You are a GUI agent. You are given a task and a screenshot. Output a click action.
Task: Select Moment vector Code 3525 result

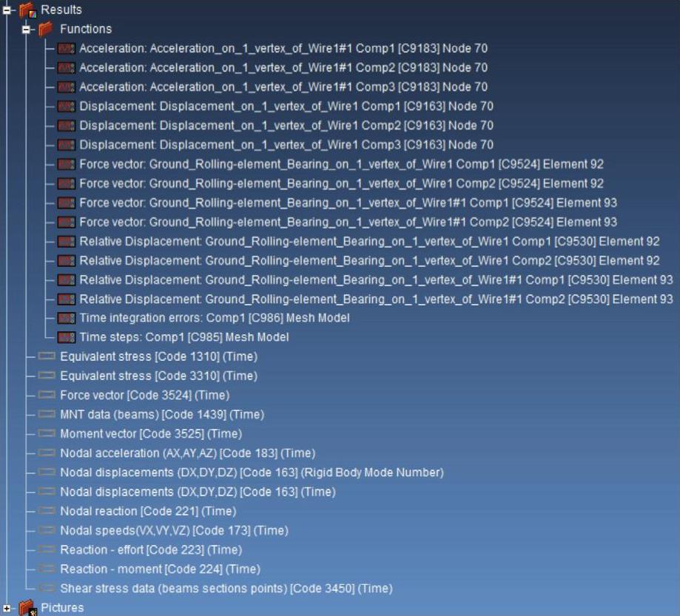point(150,434)
